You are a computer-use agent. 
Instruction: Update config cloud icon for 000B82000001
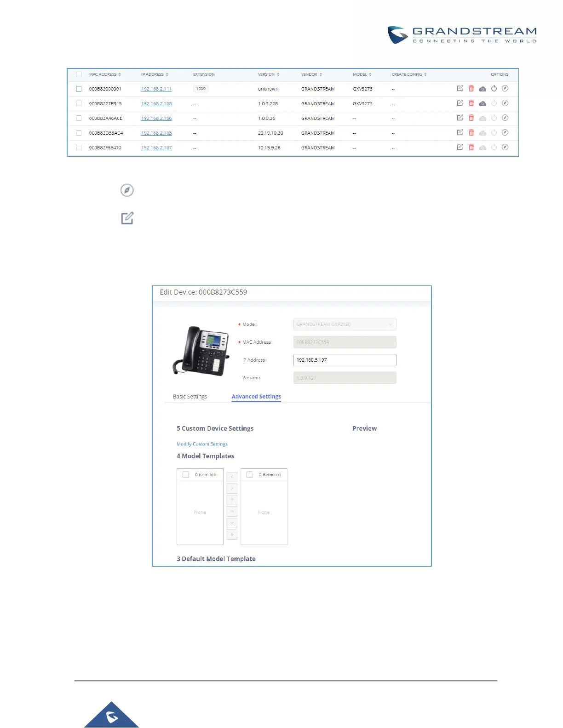(483, 89)
